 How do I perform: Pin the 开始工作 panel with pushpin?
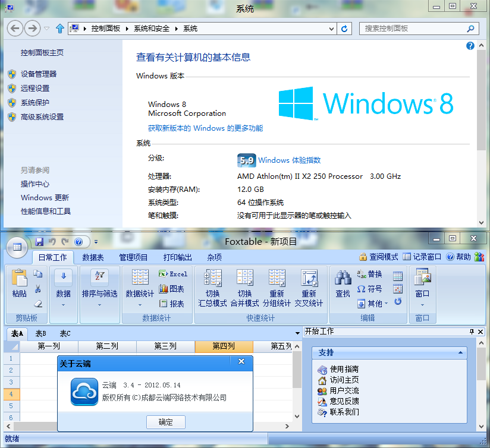tap(472, 332)
